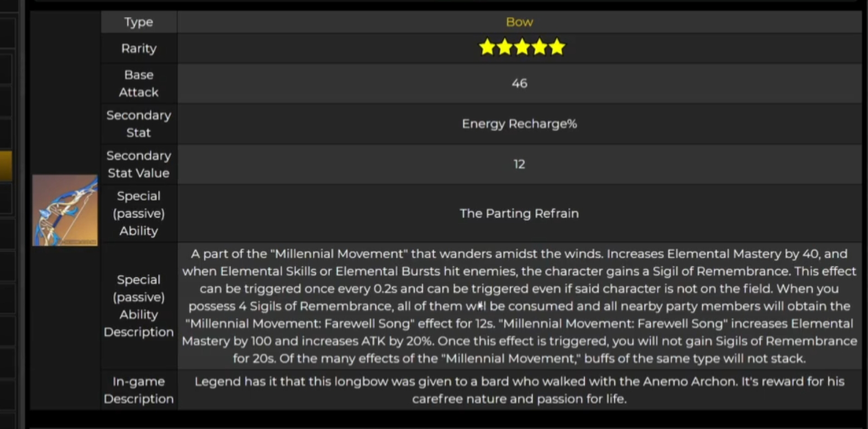Click the middle (third) rarity star
868x429 pixels.
522,47
